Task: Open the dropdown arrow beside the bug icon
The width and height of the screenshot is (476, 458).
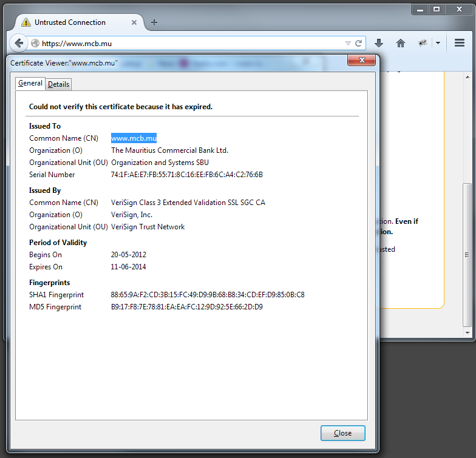Action: click(438, 43)
